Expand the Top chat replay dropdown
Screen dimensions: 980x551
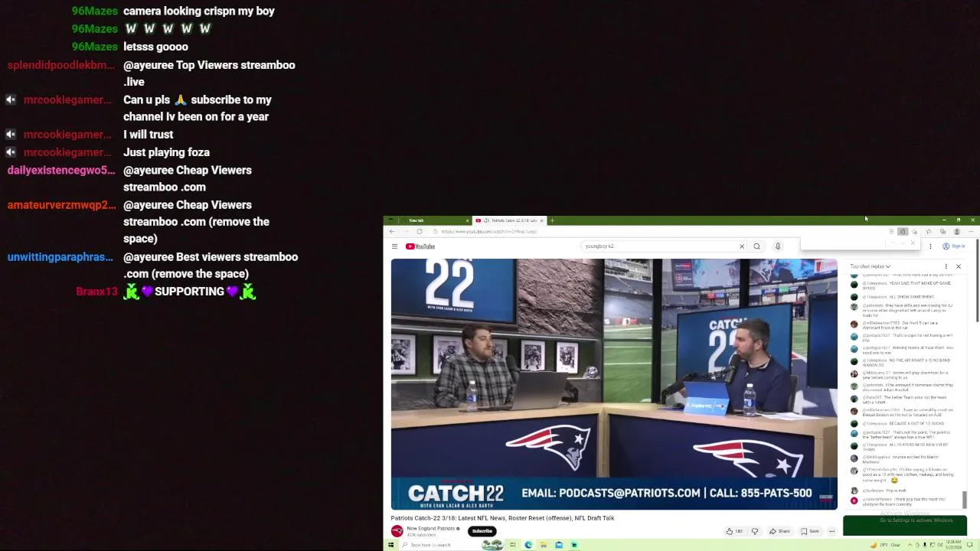point(870,266)
